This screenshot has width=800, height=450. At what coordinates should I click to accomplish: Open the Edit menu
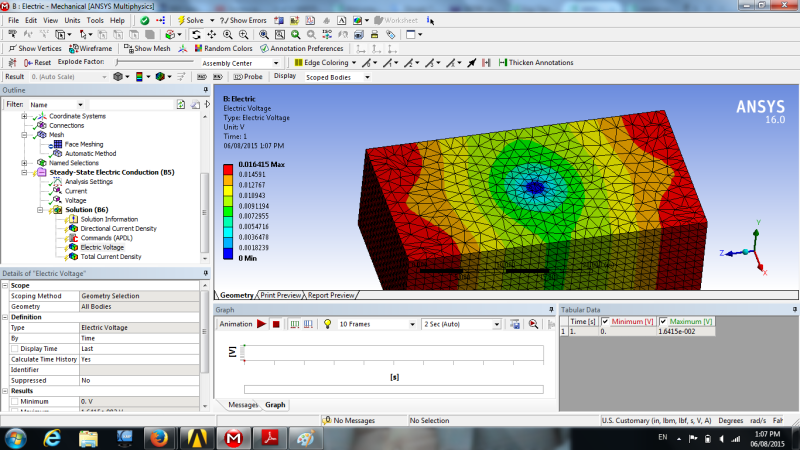(x=31, y=20)
